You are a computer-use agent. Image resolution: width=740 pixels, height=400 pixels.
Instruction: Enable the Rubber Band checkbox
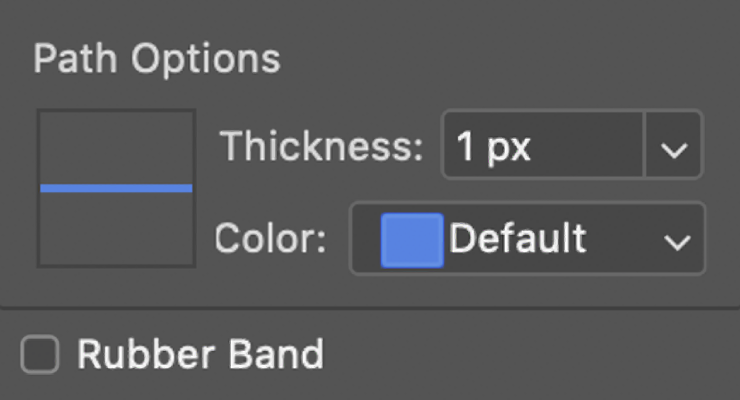[40, 355]
